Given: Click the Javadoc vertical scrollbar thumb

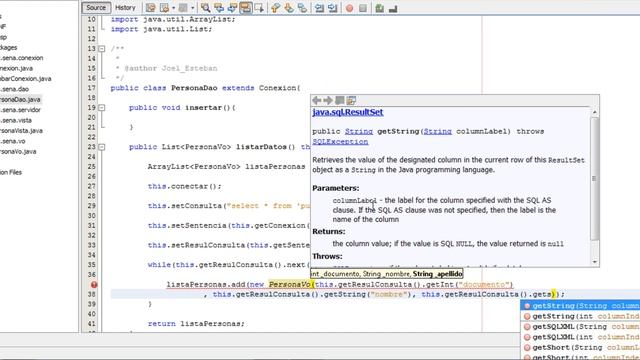Looking at the screenshot, I should (595, 179).
